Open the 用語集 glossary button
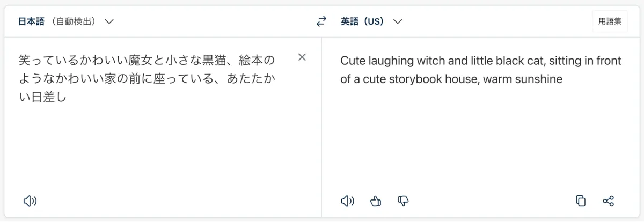The image size is (644, 222). click(x=610, y=22)
